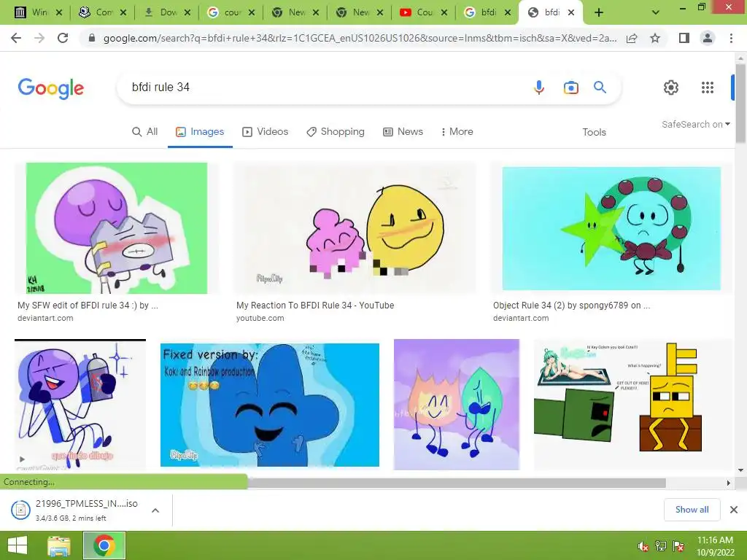Image resolution: width=747 pixels, height=560 pixels.
Task: View site info via the padlock icon
Action: point(92,39)
